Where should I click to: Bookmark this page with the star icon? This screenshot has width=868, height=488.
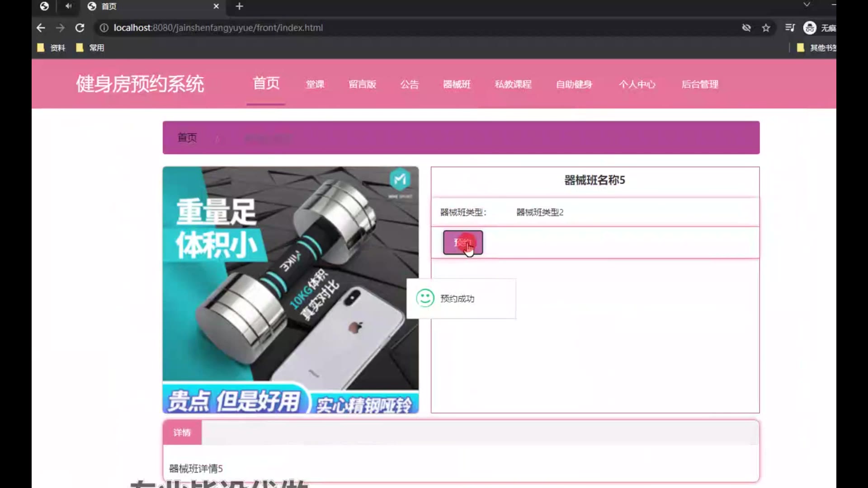pos(766,28)
